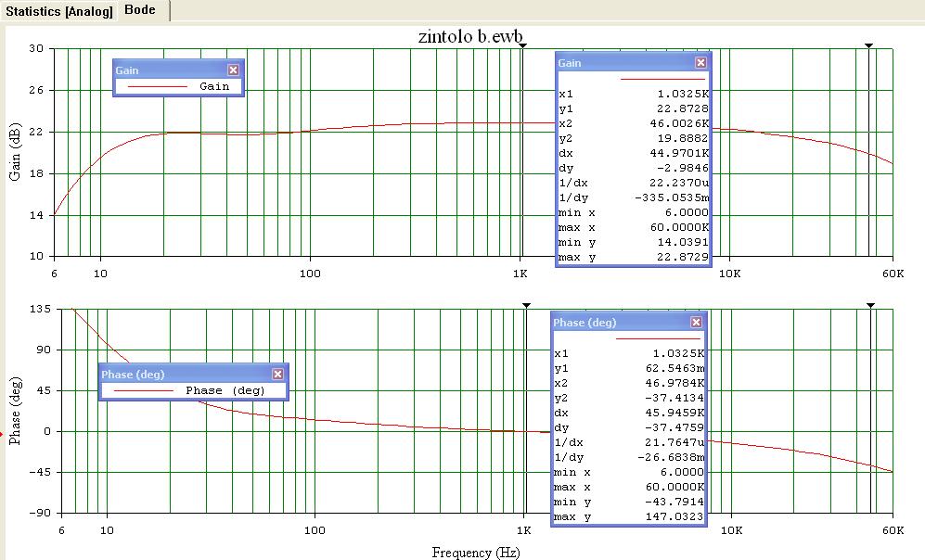Switch to the Statistics [Analog] tab
Viewport: 925px width, 560px height.
[x=59, y=11]
